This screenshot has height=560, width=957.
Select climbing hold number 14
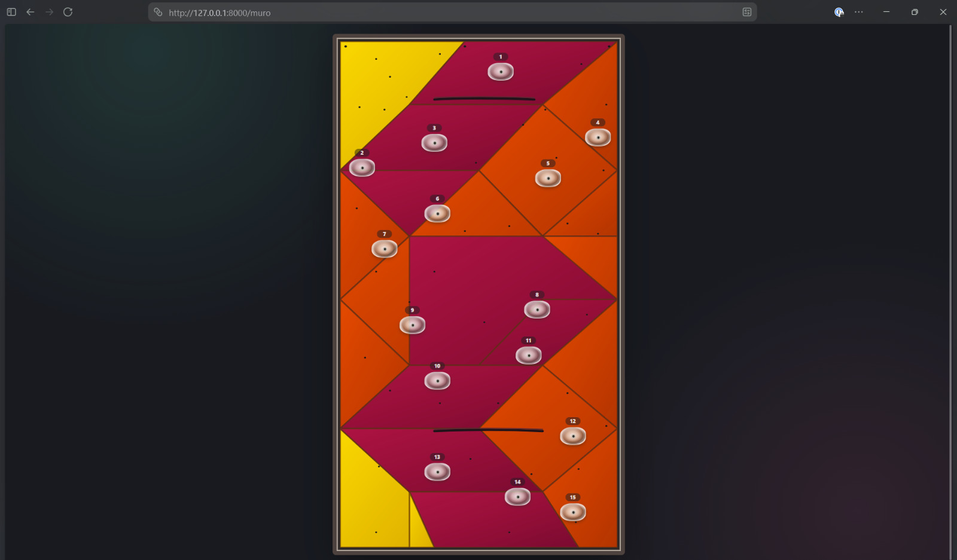517,497
